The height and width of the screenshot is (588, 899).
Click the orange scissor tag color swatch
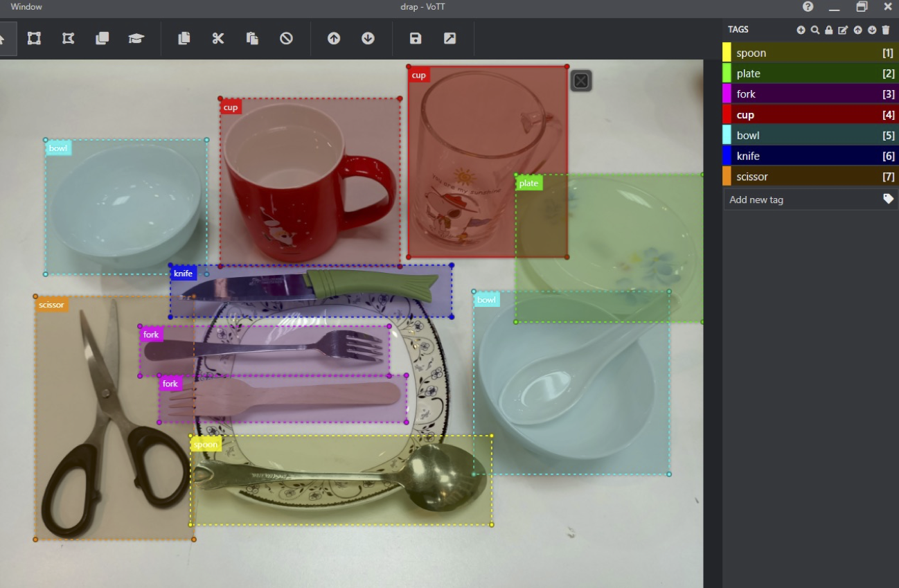[727, 177]
